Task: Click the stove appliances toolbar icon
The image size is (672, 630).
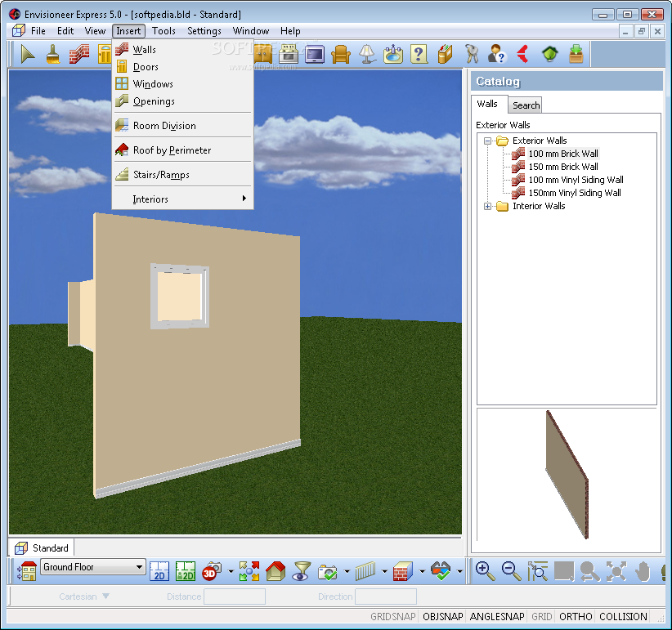Action: pyautogui.click(x=289, y=55)
